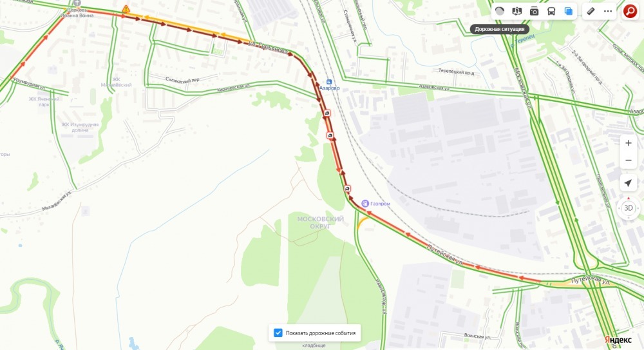
Task: Uncheck Показать дорожные события checkbox
Action: coord(278,333)
